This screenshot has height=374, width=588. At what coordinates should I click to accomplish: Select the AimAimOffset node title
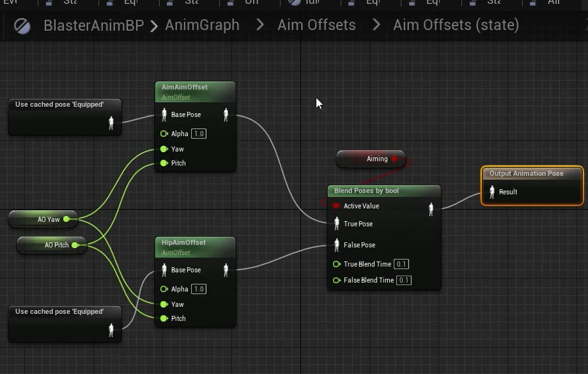(185, 87)
